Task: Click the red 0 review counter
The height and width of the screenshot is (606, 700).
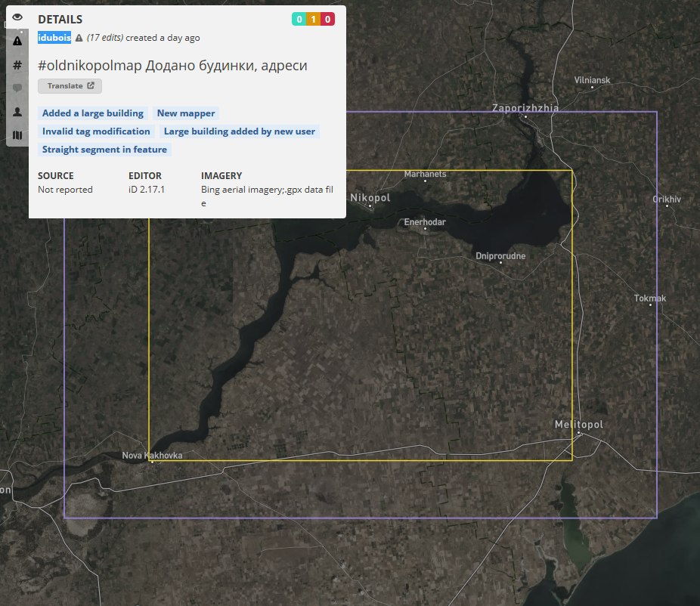Action: 327,19
